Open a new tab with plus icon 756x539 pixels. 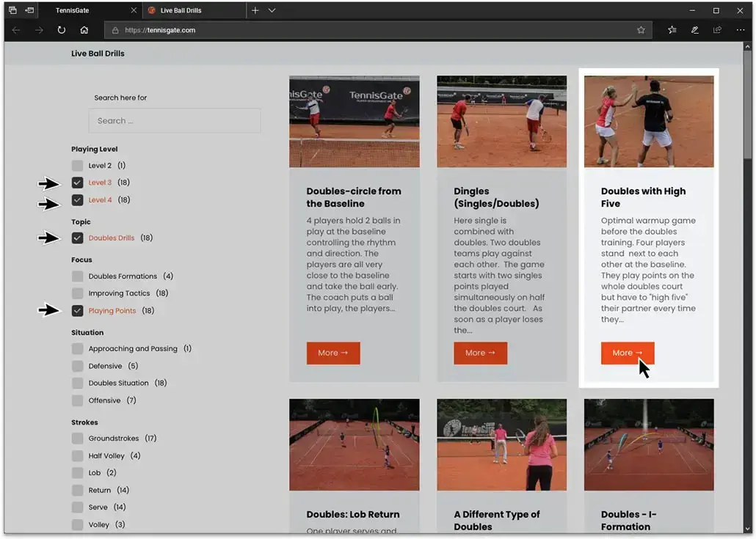pyautogui.click(x=255, y=10)
